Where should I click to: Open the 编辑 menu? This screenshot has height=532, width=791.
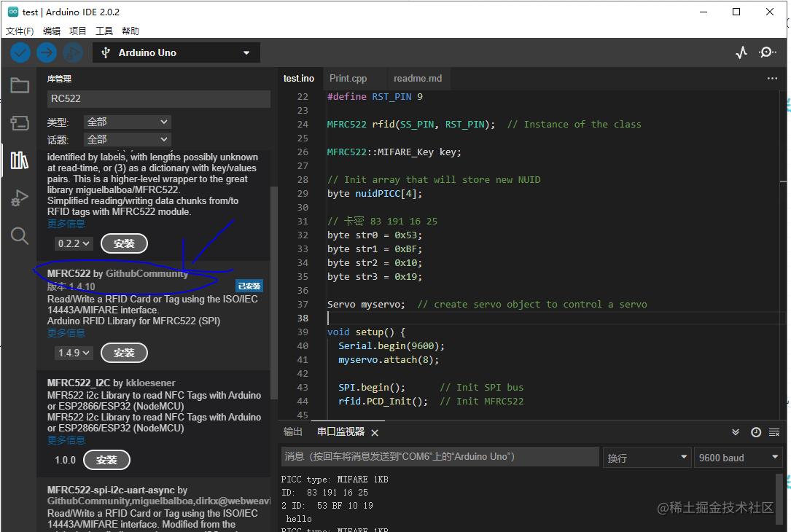point(52,31)
